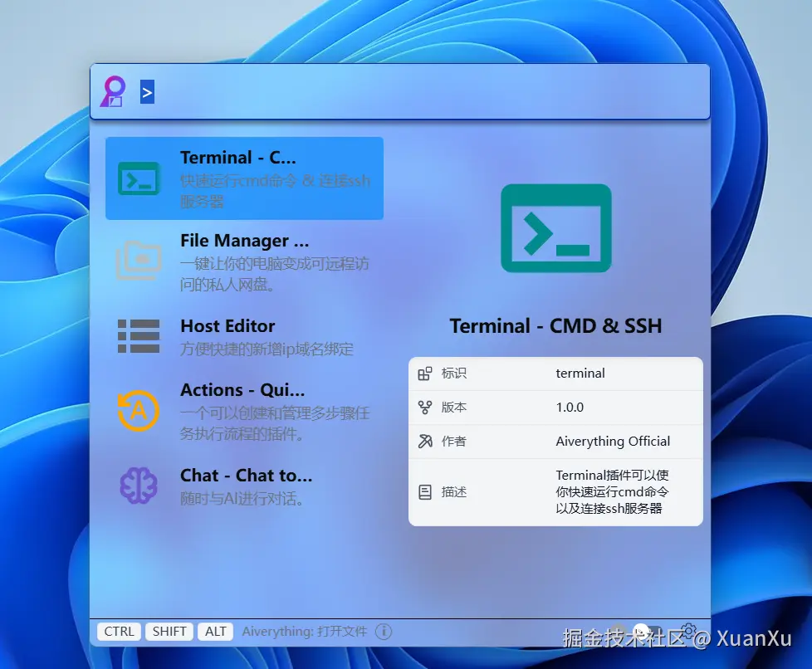This screenshot has height=669, width=812.
Task: Click the SHIFT key button
Action: [x=169, y=631]
